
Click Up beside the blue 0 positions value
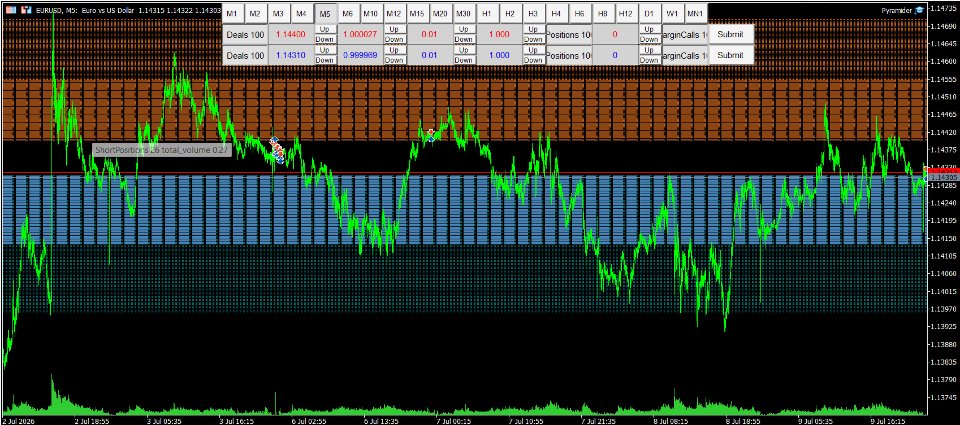point(649,50)
